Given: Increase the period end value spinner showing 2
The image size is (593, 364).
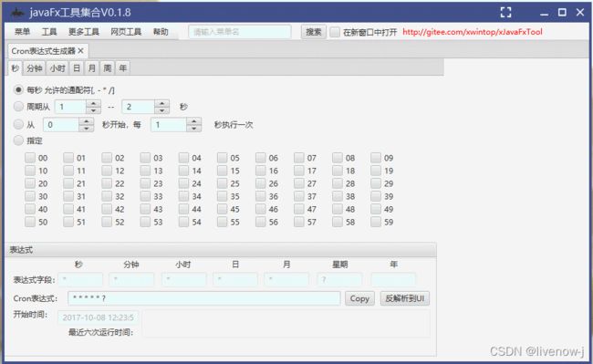Looking at the screenshot, I should pyautogui.click(x=161, y=103).
